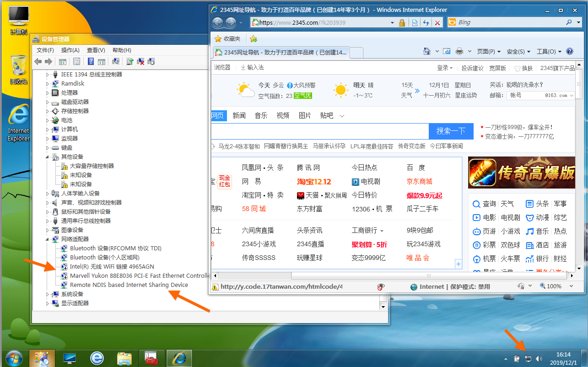Open the Recycle Bin desktop icon
The width and height of the screenshot is (588, 367).
pyautogui.click(x=19, y=70)
